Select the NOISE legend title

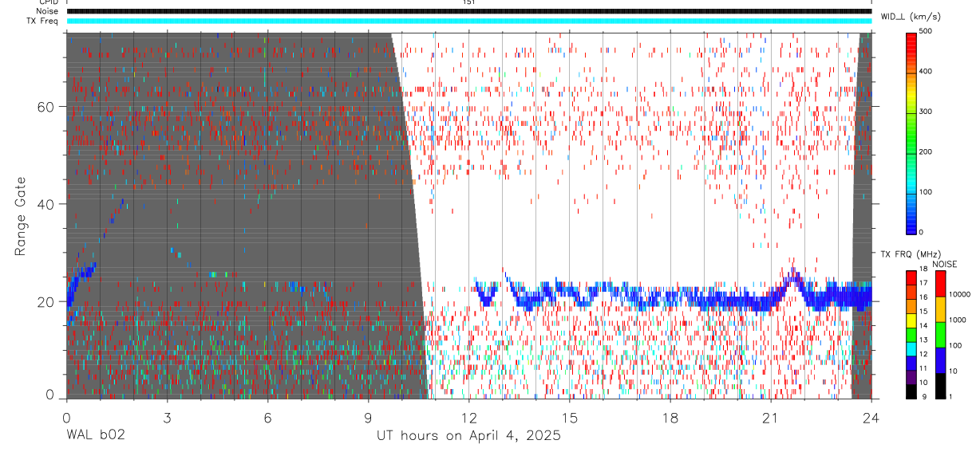(944, 264)
